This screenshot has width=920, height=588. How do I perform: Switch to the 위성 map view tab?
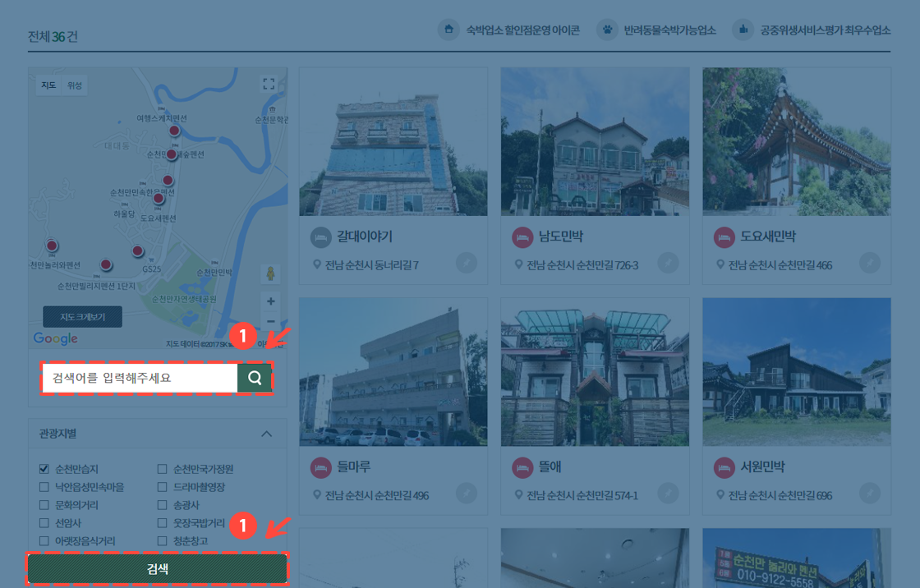[76, 84]
